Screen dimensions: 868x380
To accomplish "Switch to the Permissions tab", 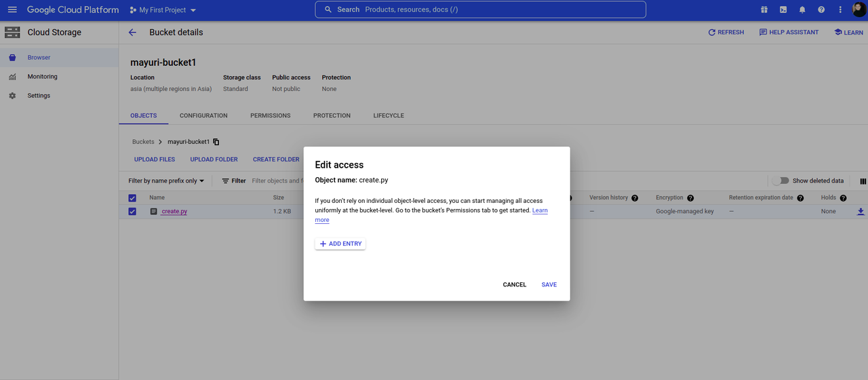I will (270, 116).
